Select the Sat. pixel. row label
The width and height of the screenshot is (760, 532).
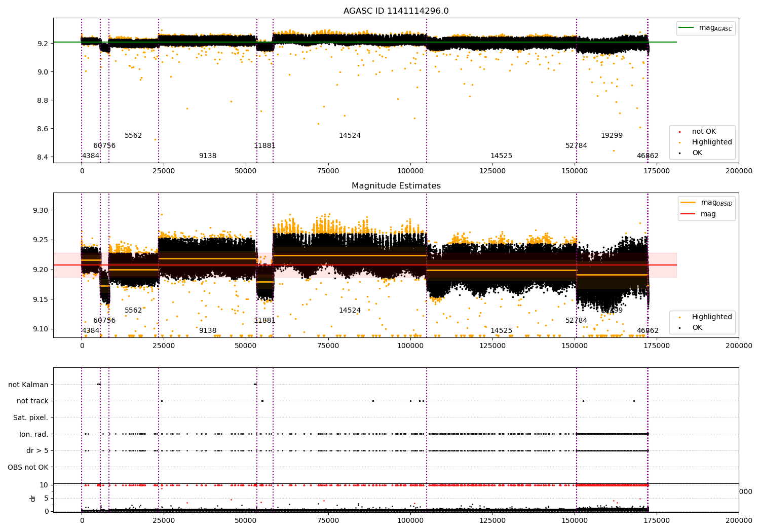(31, 418)
